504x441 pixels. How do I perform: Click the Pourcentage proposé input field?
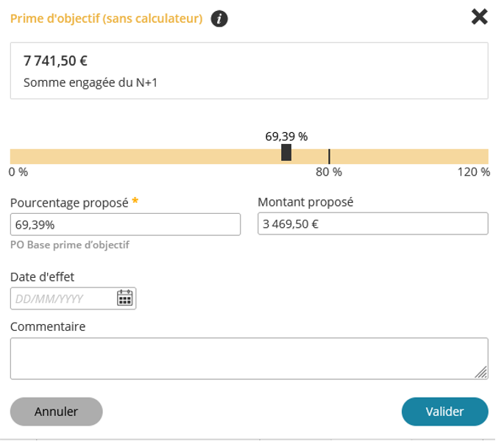[125, 224]
